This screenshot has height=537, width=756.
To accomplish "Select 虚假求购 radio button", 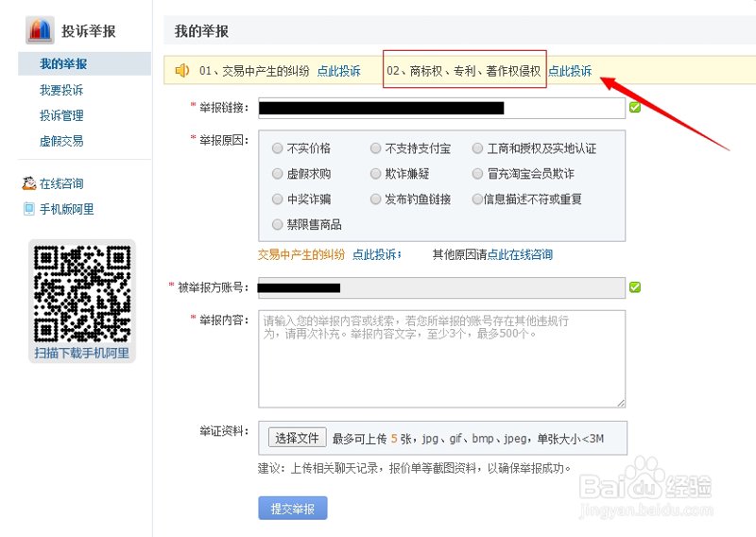I will pyautogui.click(x=277, y=174).
